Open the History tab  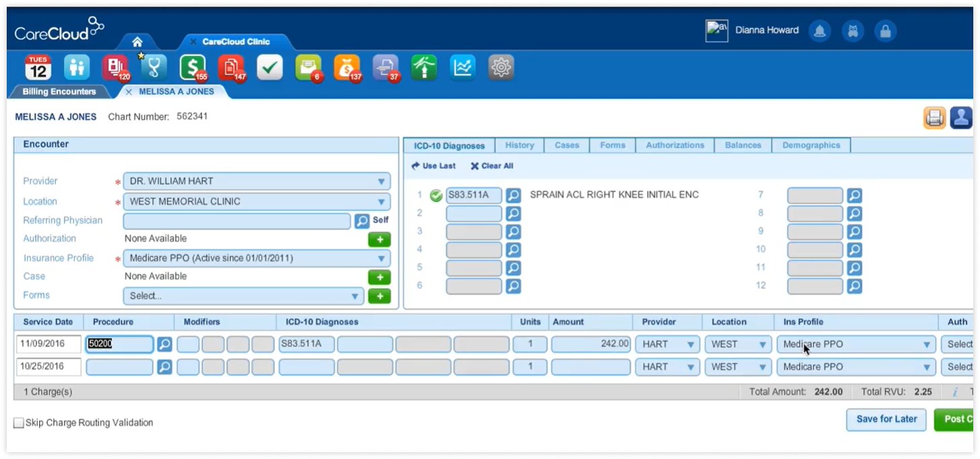pos(519,144)
